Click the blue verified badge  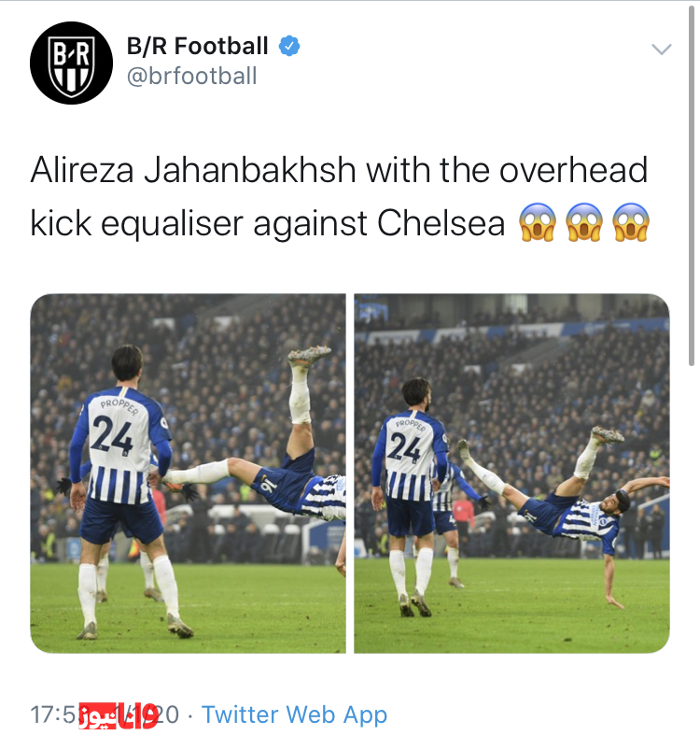[x=289, y=47]
